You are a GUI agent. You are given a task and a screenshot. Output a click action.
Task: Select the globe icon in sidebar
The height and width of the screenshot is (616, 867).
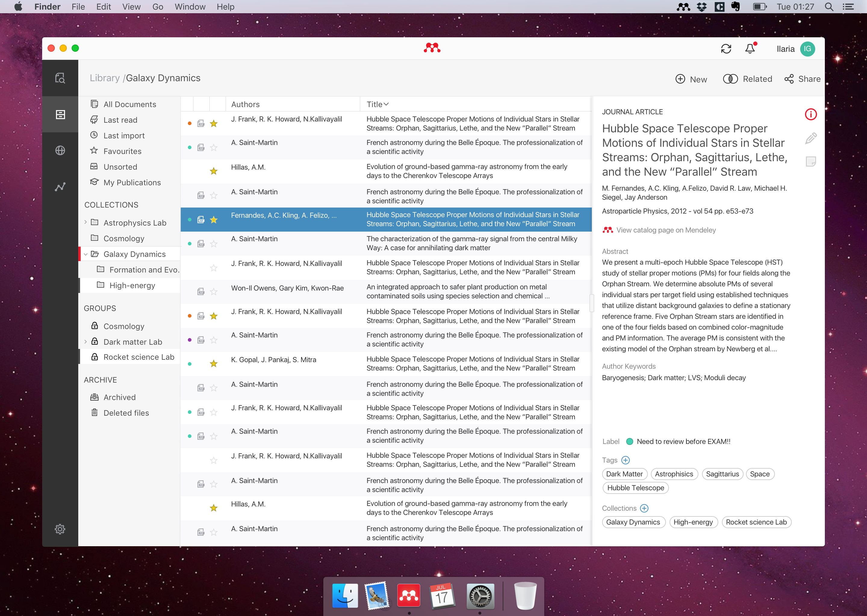coord(60,151)
